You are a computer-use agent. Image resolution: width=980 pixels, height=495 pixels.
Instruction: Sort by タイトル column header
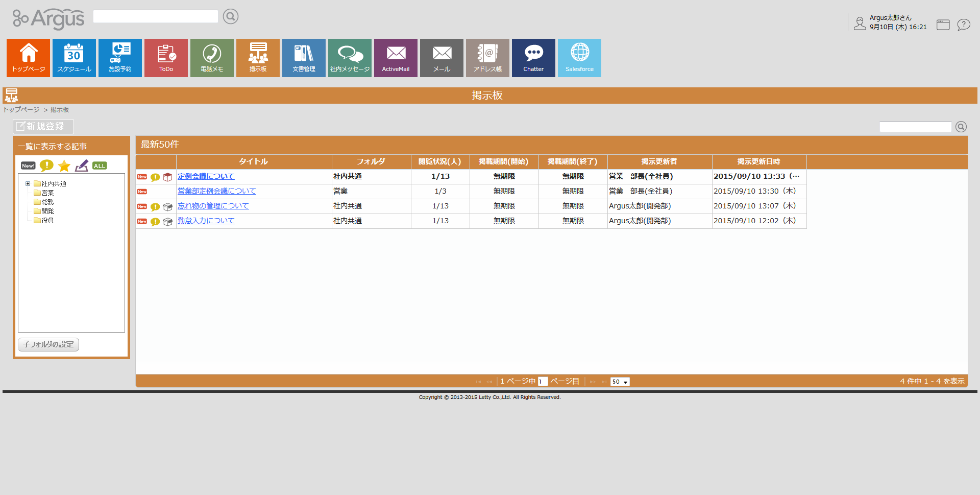[x=254, y=161]
